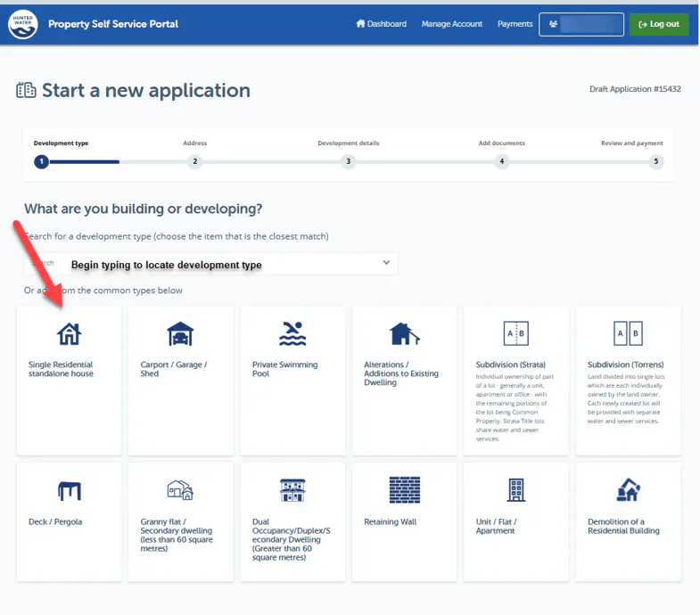Open Manage Account menu item
700x615 pixels.
pos(452,24)
